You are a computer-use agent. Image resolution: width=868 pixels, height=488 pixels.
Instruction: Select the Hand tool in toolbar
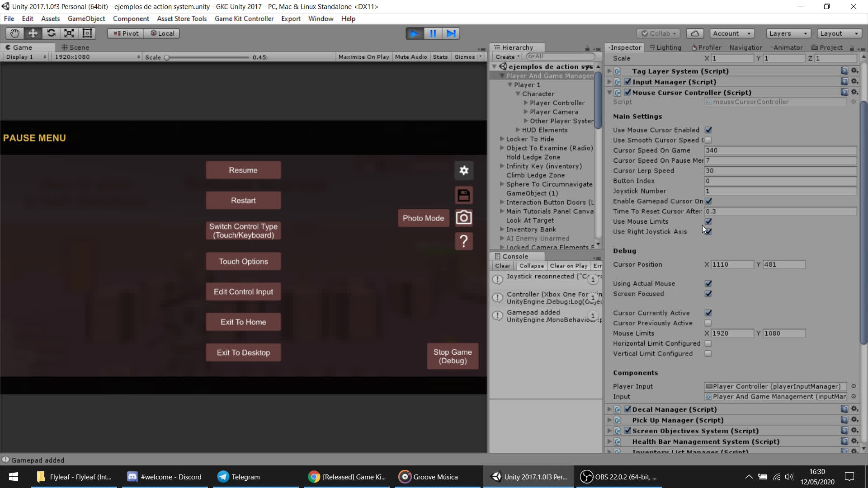pyautogui.click(x=14, y=33)
